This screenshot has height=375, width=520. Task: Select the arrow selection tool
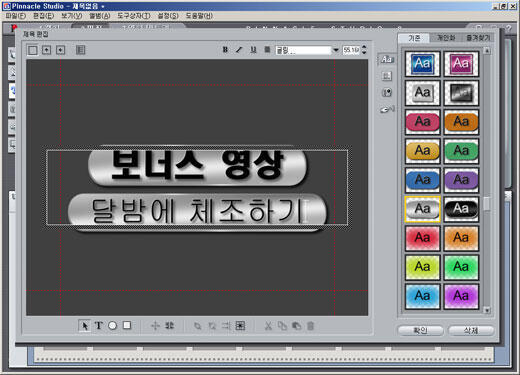coord(84,326)
